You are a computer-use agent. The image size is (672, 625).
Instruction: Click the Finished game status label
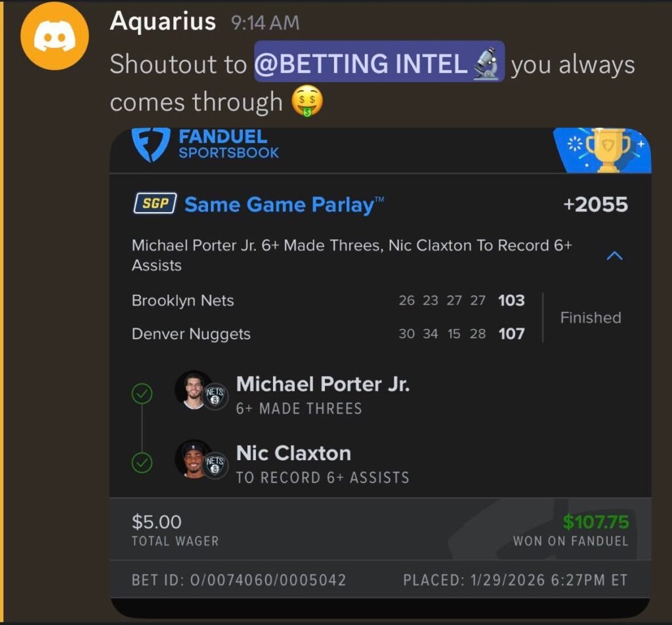[591, 318]
